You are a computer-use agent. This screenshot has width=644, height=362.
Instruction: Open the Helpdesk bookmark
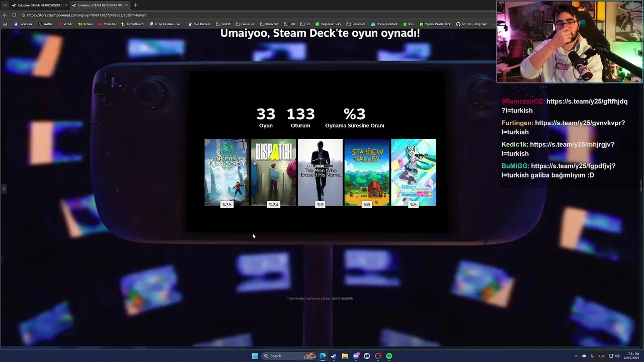(x=328, y=24)
